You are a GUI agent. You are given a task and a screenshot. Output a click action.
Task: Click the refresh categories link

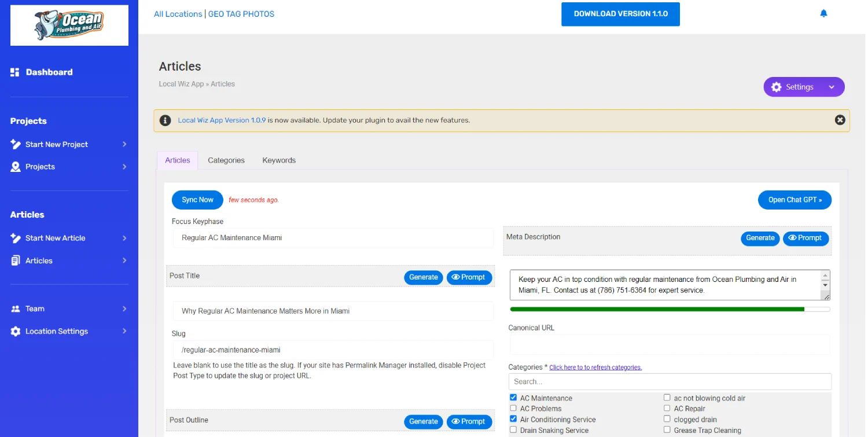[x=595, y=368]
